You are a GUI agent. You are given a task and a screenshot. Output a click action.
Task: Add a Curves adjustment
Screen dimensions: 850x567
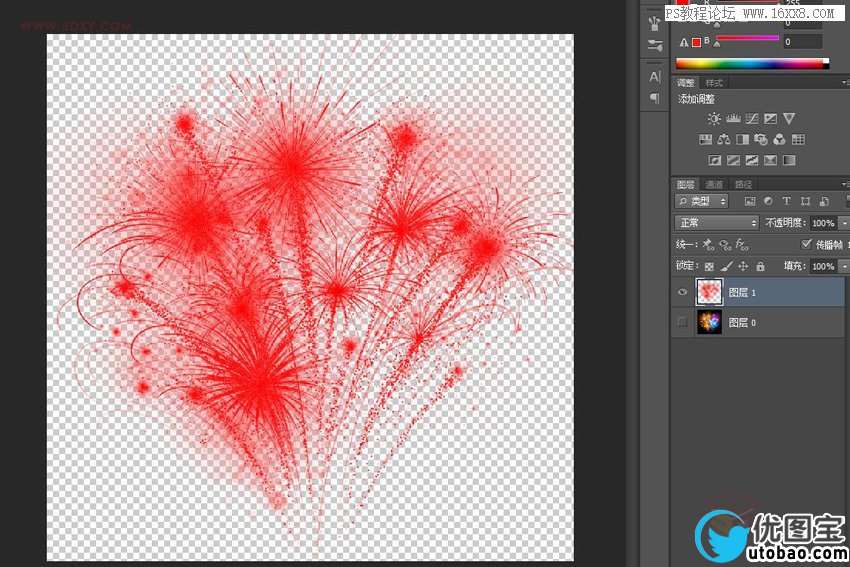tap(752, 119)
